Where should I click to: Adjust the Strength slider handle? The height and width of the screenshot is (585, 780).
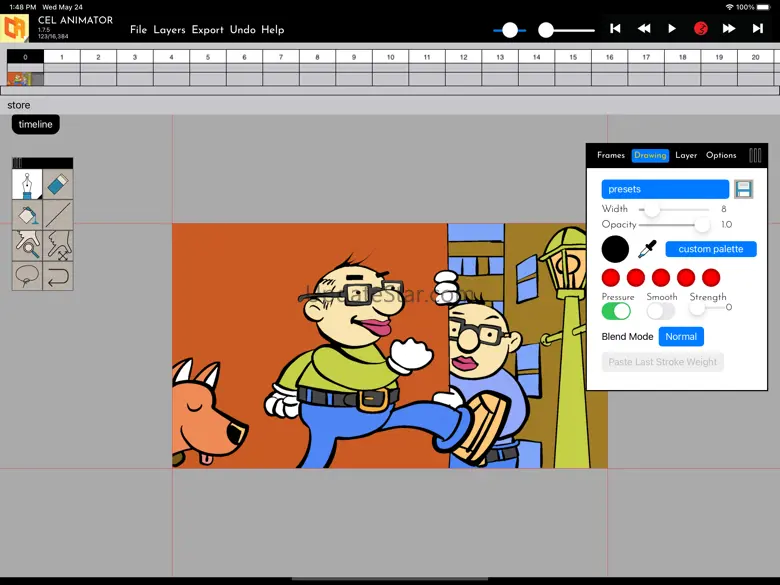[x=697, y=308]
